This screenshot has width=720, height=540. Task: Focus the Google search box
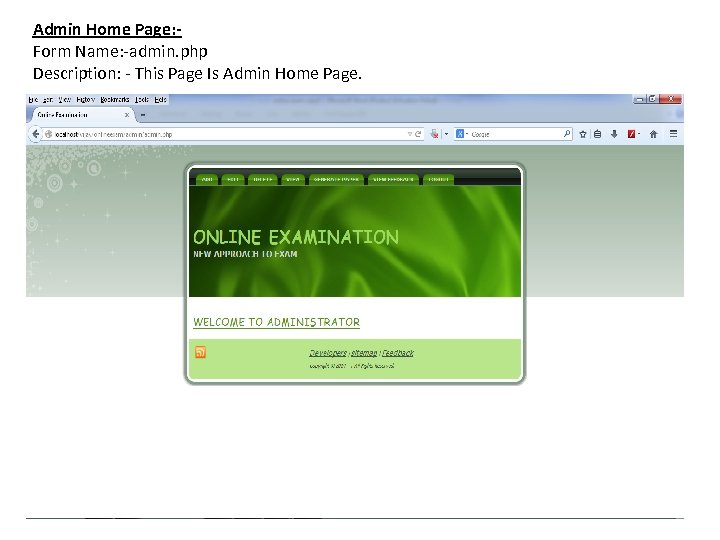pos(515,134)
